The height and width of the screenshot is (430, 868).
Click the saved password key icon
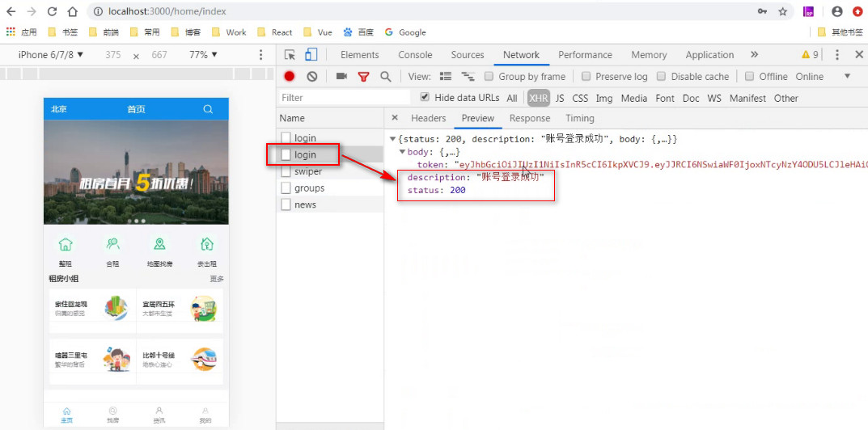coord(762,11)
